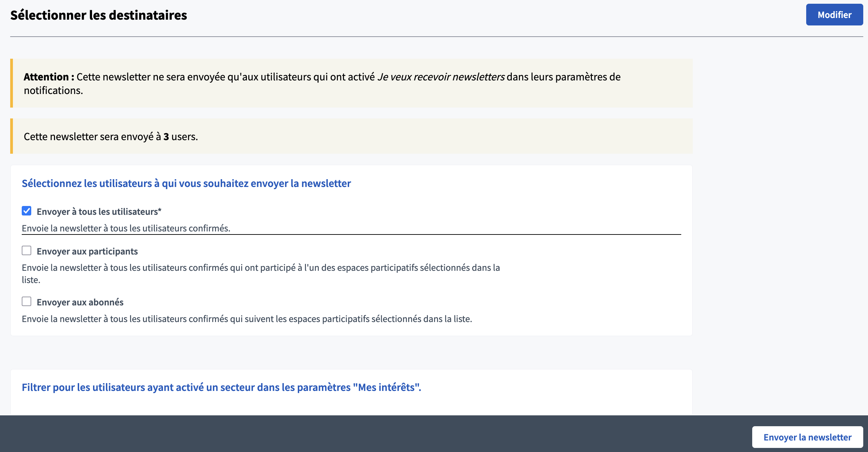Screen dimensions: 868x452
Task: Click help text under all-users option
Action: 126,228
